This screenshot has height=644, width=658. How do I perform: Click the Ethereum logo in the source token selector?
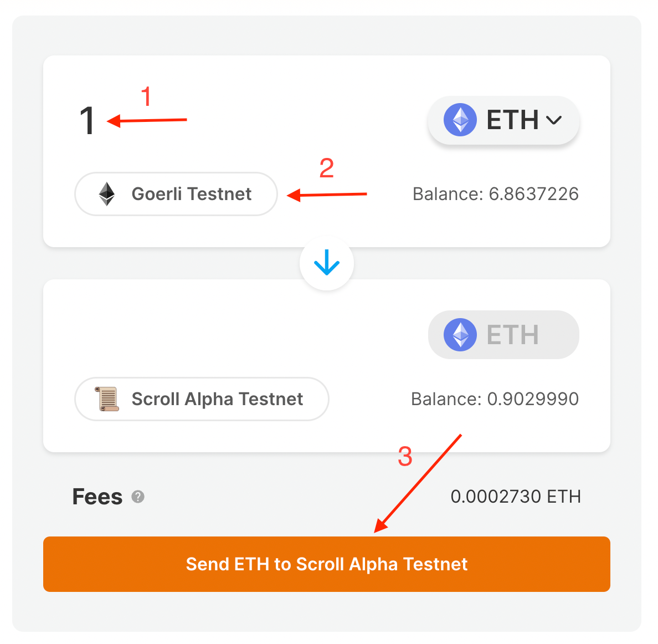click(x=460, y=120)
